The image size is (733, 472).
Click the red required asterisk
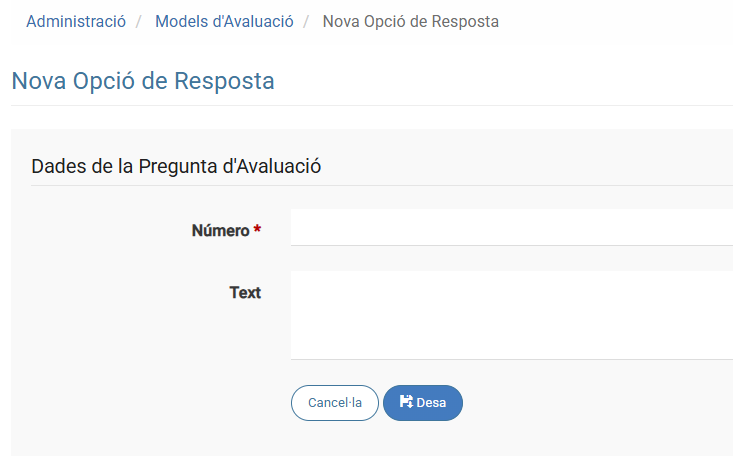click(x=257, y=231)
